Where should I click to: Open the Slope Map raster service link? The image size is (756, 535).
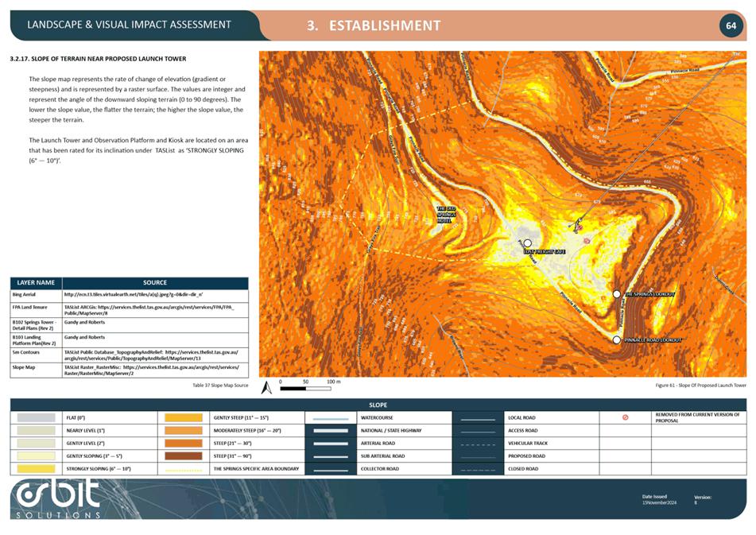pyautogui.click(x=151, y=370)
